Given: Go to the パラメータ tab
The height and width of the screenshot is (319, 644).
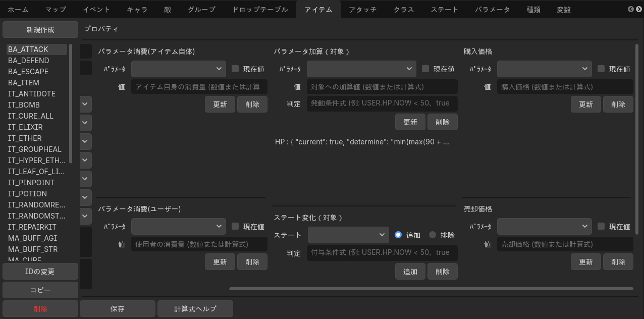Looking at the screenshot, I should click(x=492, y=10).
